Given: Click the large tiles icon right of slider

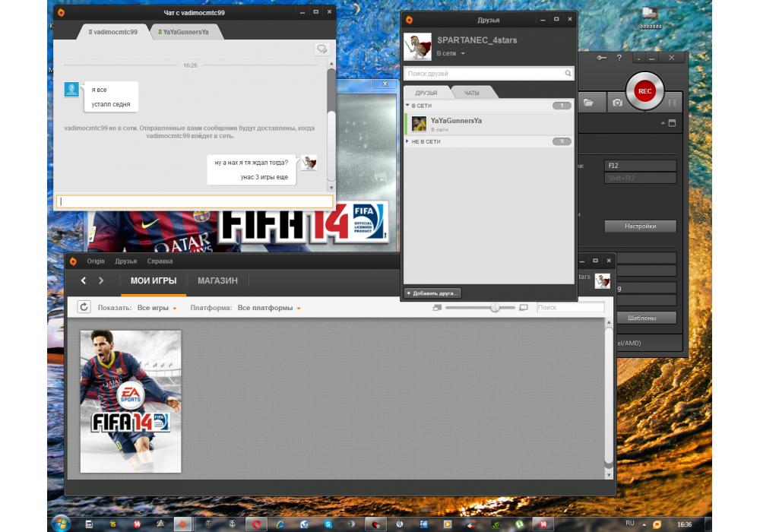Looking at the screenshot, I should (524, 308).
